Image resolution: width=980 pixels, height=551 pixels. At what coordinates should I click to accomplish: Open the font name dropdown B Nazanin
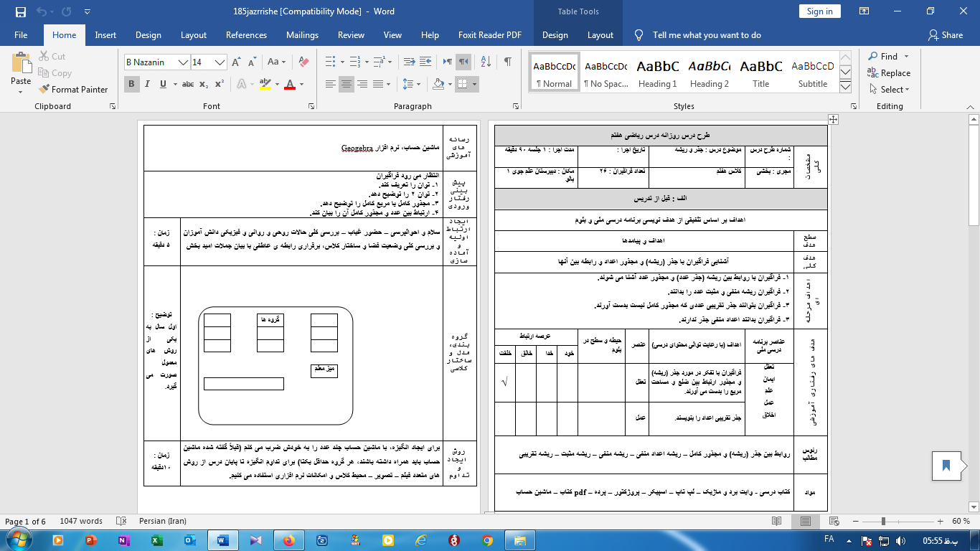[x=184, y=62]
